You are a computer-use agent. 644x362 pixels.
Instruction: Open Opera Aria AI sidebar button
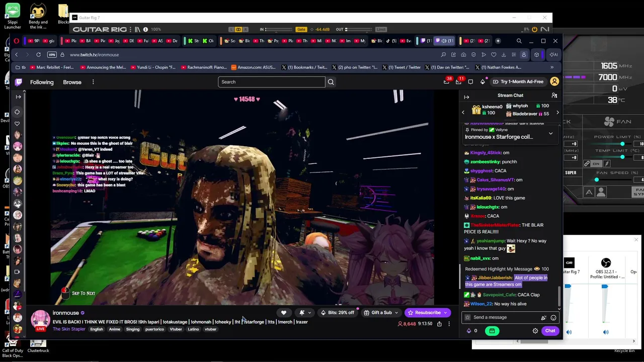553,54
